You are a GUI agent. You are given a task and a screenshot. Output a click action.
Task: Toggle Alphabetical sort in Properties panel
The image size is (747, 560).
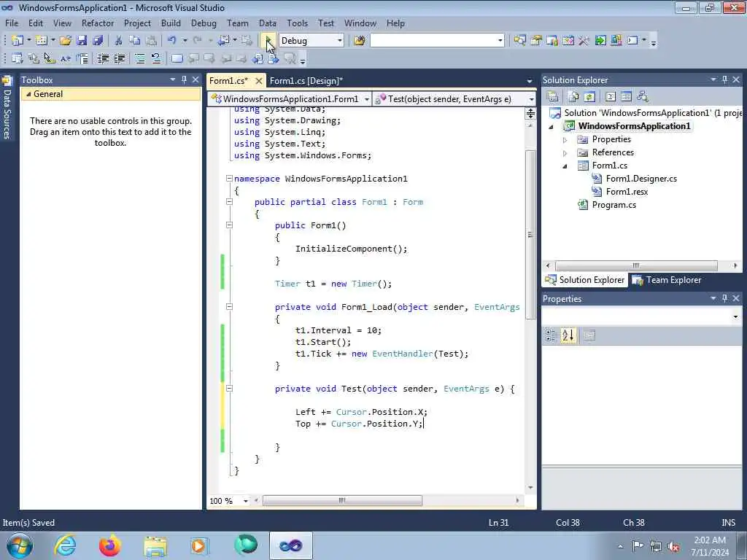pyautogui.click(x=568, y=335)
